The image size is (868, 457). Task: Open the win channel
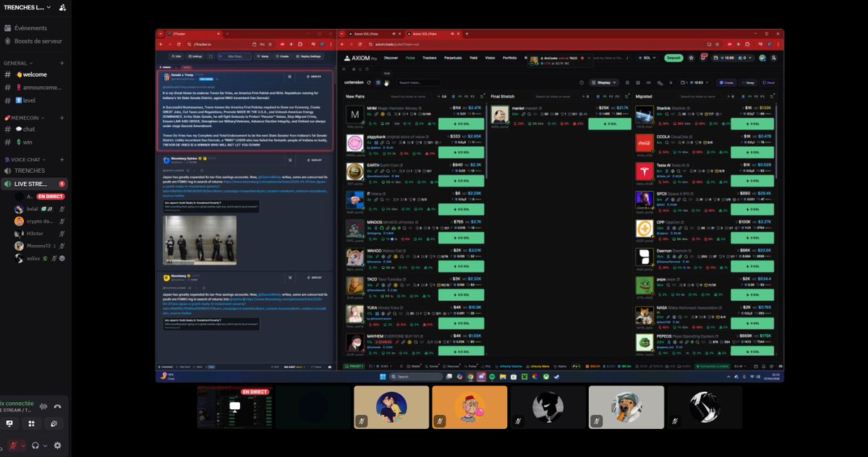[x=34, y=142]
